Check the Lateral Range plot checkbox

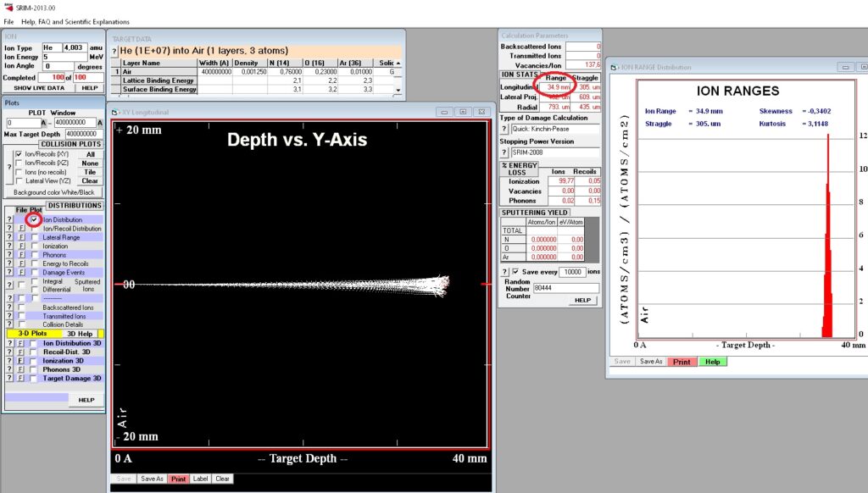pos(34,237)
